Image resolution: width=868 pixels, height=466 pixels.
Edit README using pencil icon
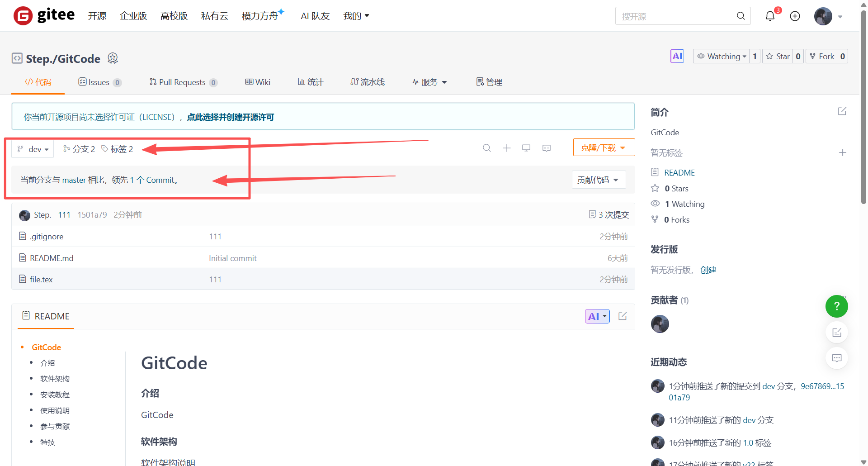(x=623, y=316)
